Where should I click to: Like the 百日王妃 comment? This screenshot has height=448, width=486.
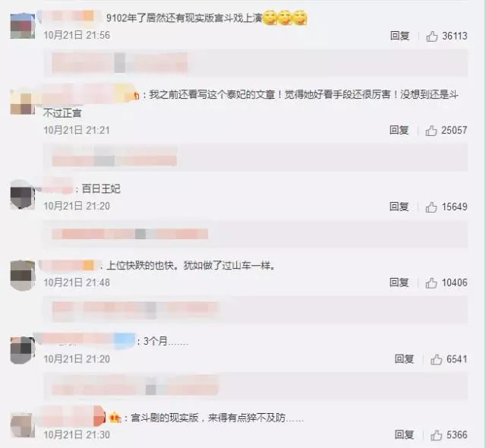(431, 207)
